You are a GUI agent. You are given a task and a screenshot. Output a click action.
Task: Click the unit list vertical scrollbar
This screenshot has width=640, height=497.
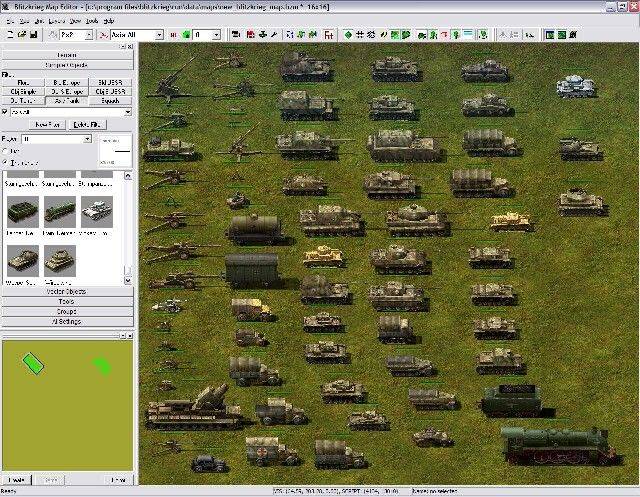[x=127, y=230]
